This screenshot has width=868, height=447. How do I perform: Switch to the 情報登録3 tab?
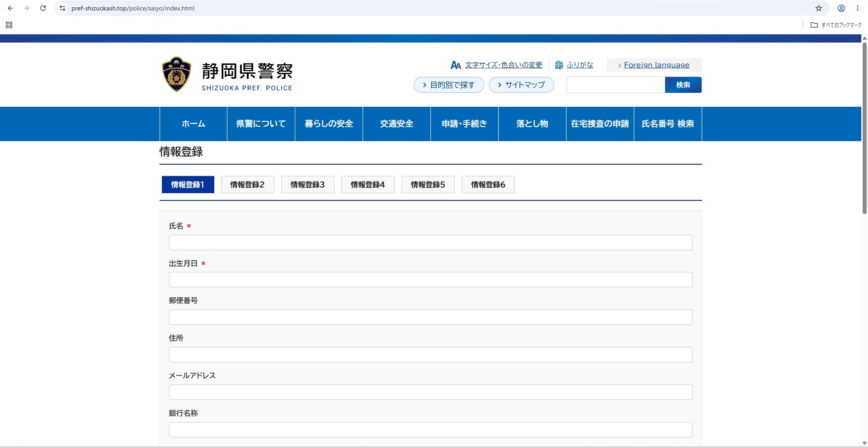coord(308,185)
